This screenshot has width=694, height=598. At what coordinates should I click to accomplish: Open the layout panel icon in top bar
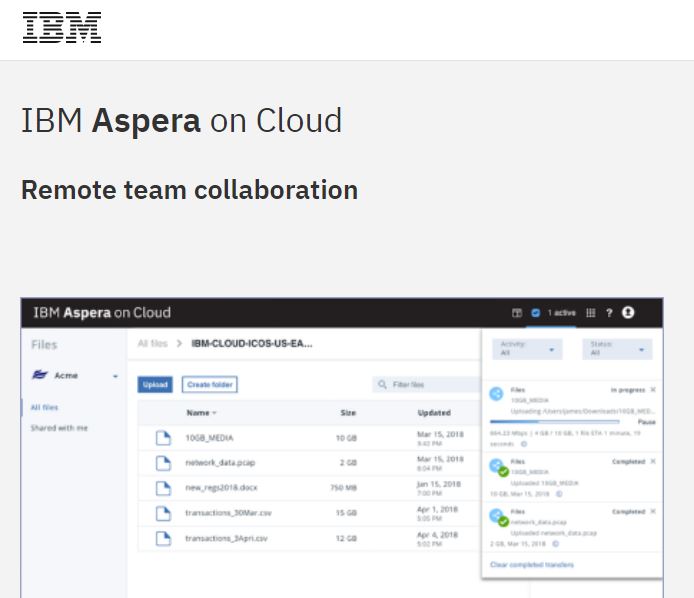tap(517, 313)
